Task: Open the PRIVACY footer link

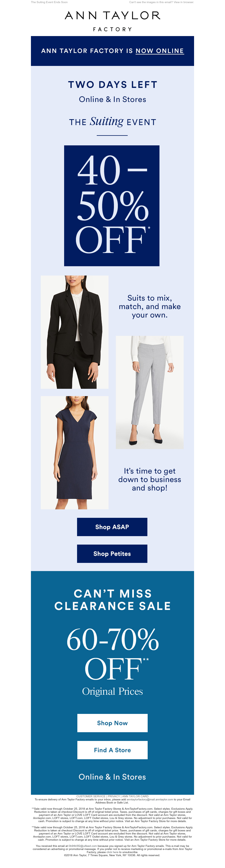Action: coord(114,796)
